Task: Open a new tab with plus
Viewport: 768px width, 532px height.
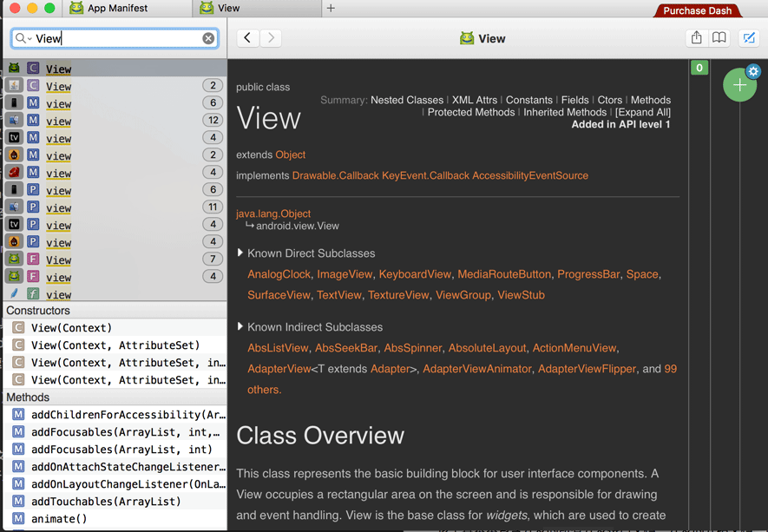Action: point(331,9)
